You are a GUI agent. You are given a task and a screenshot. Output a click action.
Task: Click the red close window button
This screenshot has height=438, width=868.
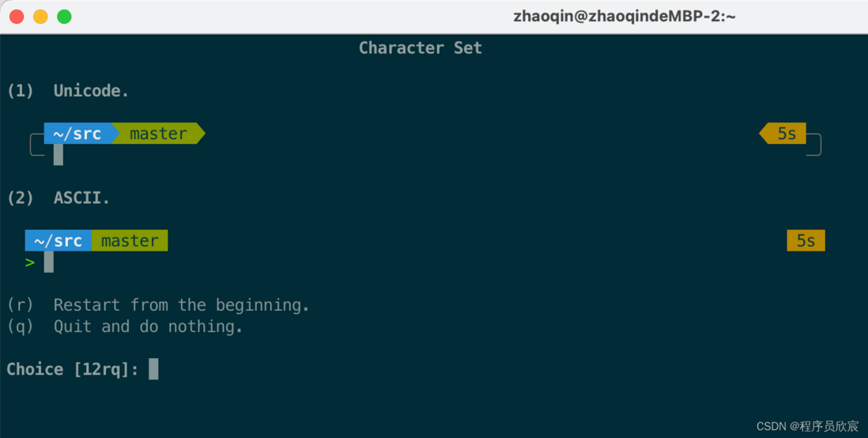(17, 17)
